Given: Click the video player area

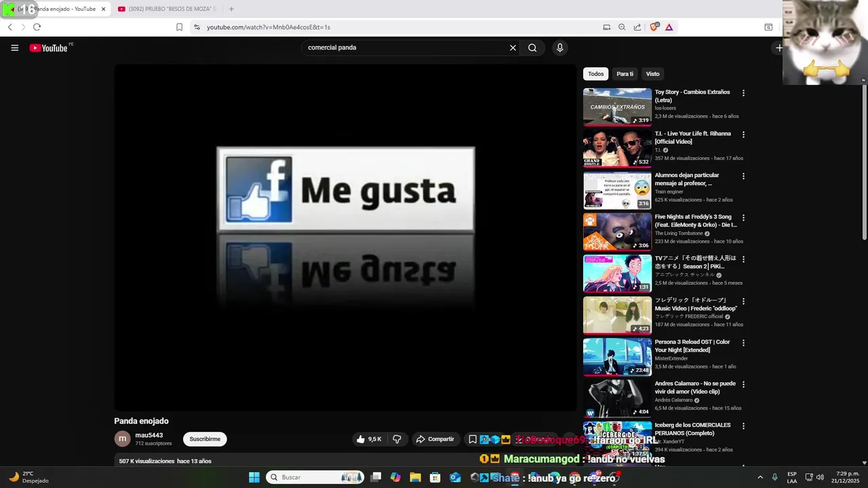Looking at the screenshot, I should coord(345,237).
